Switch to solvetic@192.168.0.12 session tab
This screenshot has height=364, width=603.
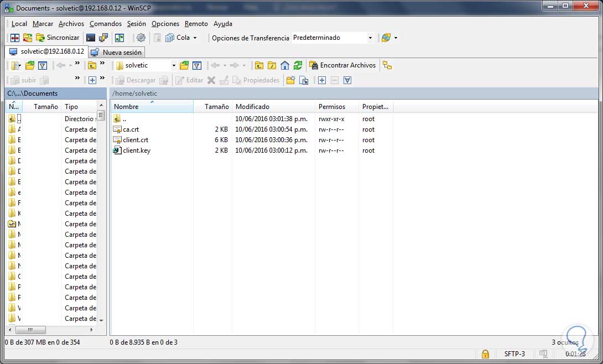(x=46, y=51)
